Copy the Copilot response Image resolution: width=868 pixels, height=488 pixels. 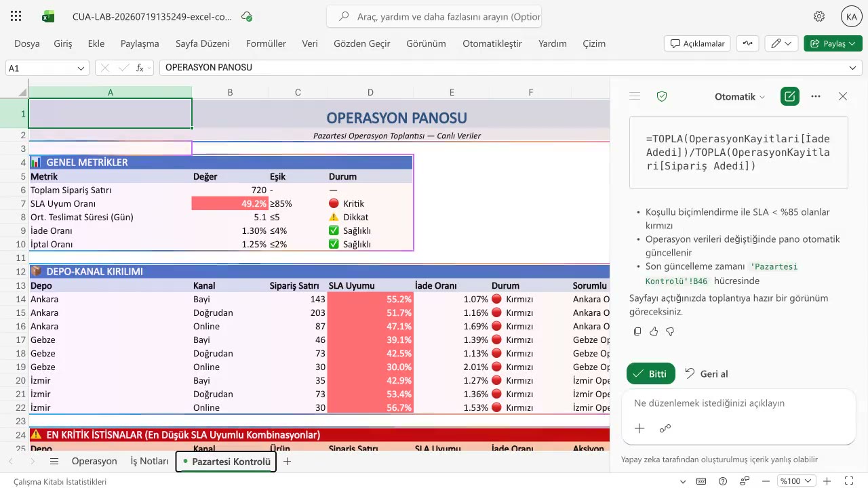(x=637, y=331)
